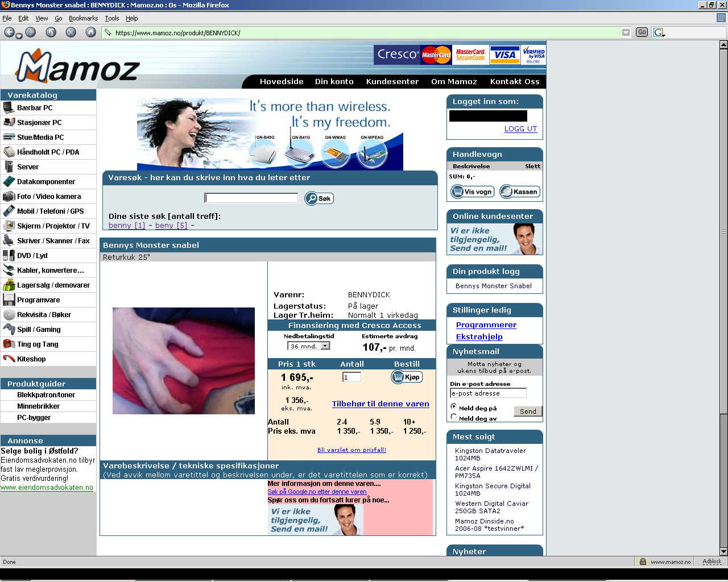This screenshot has width=728, height=582.
Task: Click the newsletter Send button
Action: (528, 411)
